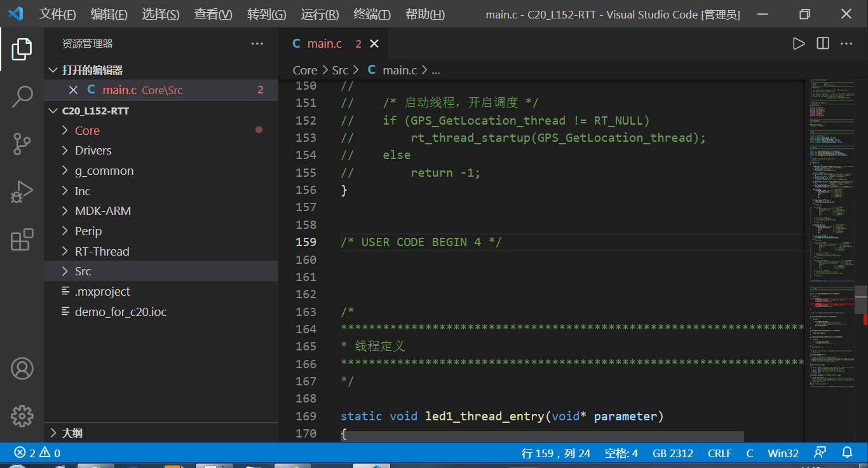
Task: Open .mxproject file in explorer
Action: (x=102, y=291)
